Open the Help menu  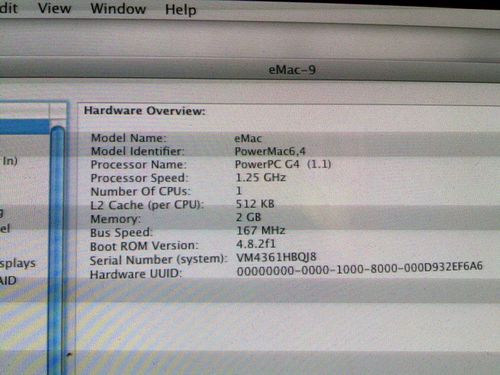(181, 9)
